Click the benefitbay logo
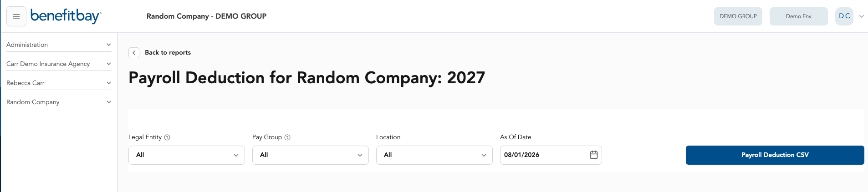This screenshot has width=868, height=192. pyautogui.click(x=66, y=16)
